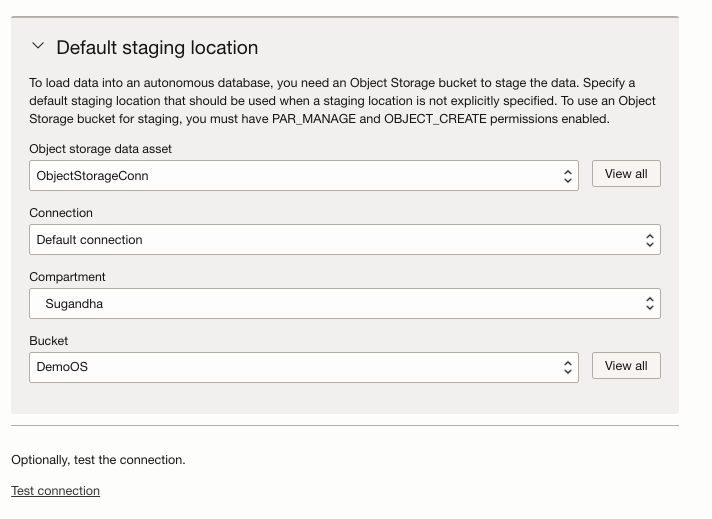This screenshot has height=519, width=712.
Task: Click the arrows icon in Compartment field
Action: [x=650, y=304]
